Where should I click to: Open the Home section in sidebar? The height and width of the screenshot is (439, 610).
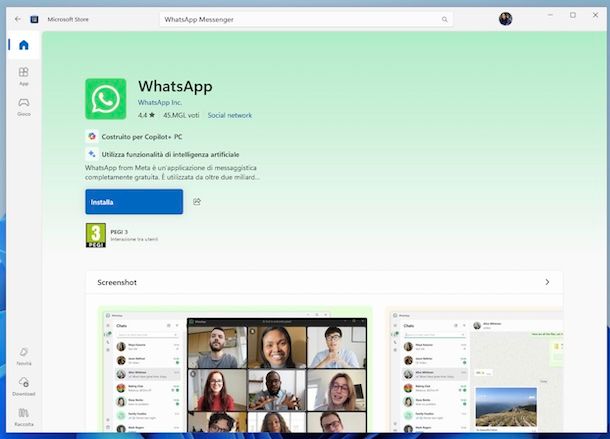(x=24, y=45)
